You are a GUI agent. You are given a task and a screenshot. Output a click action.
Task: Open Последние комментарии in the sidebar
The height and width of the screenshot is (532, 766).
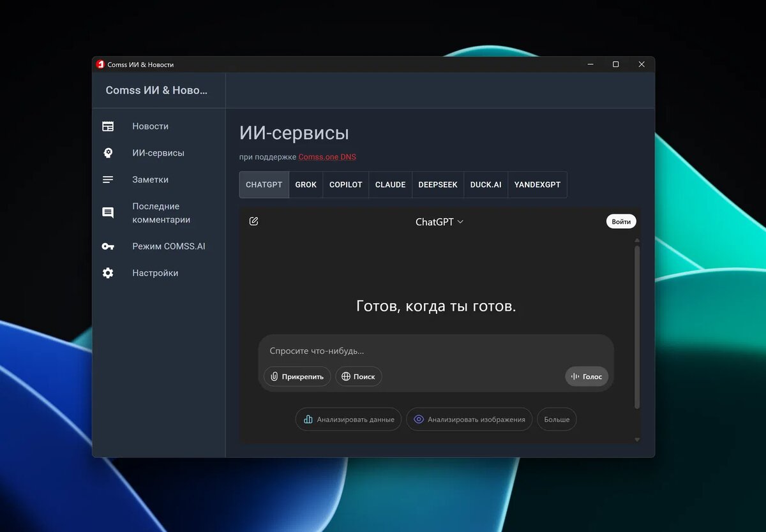click(161, 213)
